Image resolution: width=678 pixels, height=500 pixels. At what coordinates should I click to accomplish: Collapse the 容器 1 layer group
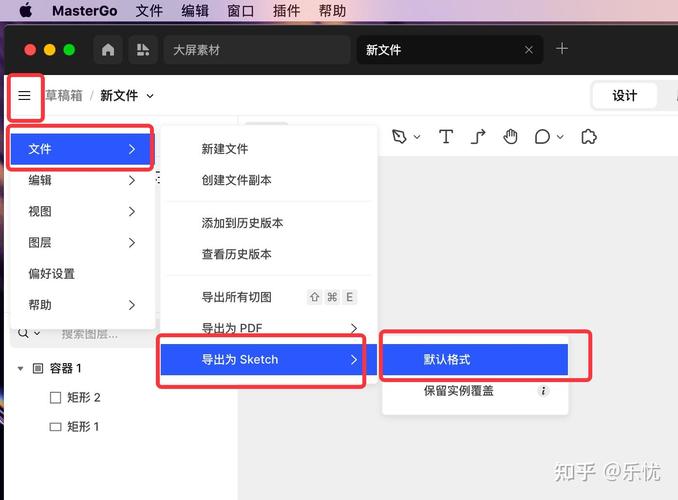(x=20, y=369)
